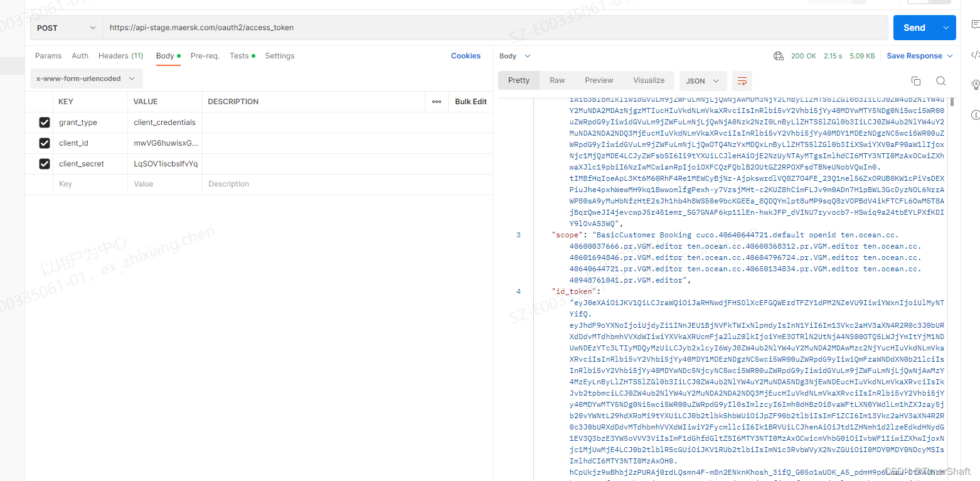Uncheck the grant_type parameter checkbox

coord(44,122)
